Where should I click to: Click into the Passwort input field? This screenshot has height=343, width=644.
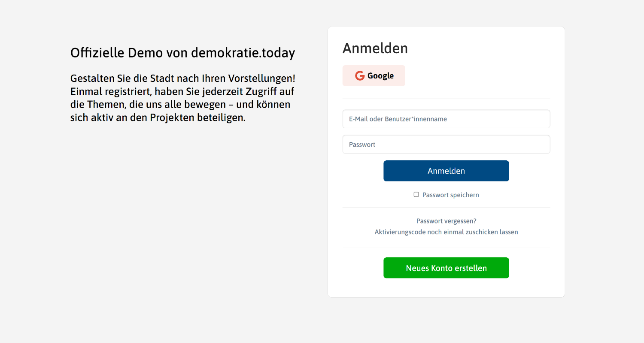coord(446,144)
